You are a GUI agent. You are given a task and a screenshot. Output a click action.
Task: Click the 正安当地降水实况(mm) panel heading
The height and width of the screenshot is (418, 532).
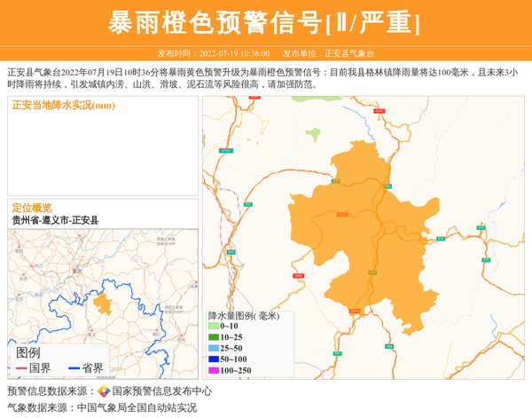coord(64,106)
